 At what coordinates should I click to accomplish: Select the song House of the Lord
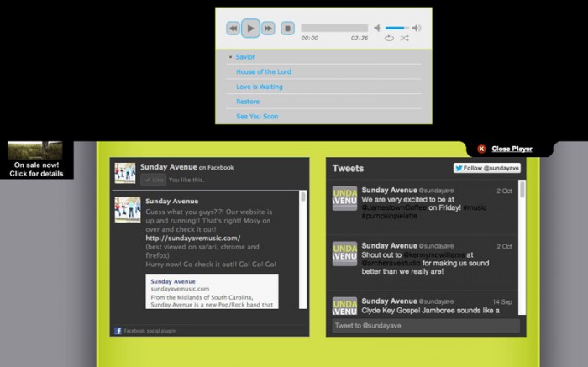click(264, 71)
